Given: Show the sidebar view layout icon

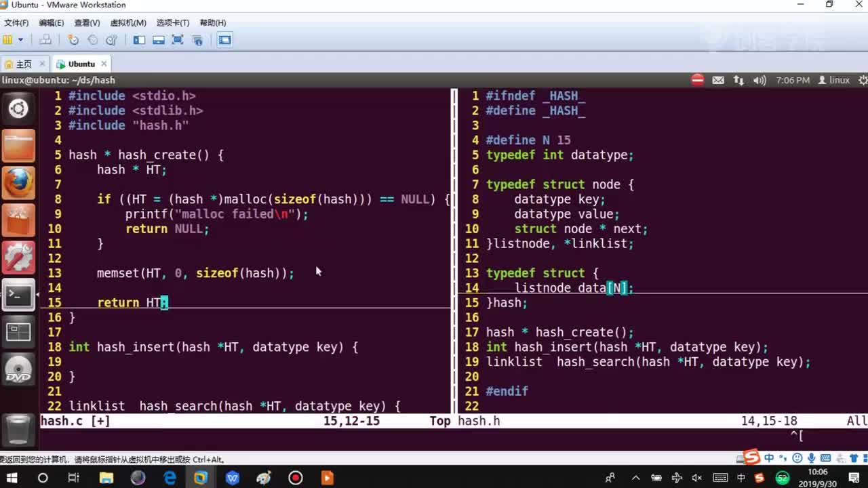Looking at the screenshot, I should click(x=139, y=40).
